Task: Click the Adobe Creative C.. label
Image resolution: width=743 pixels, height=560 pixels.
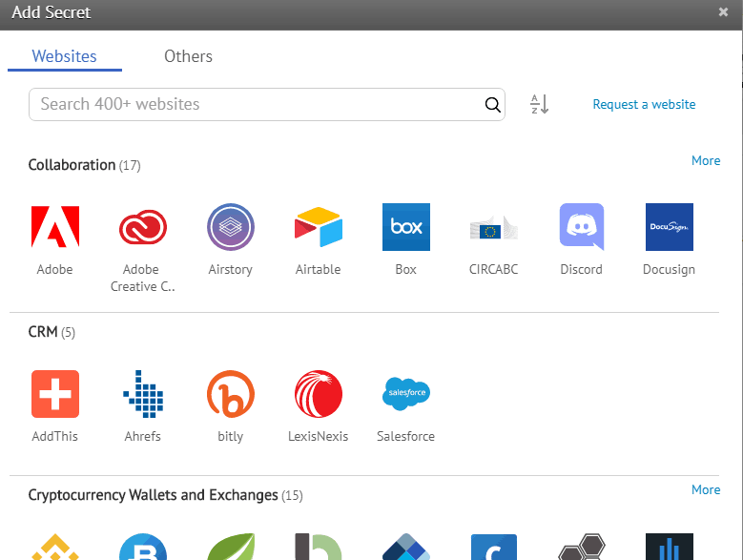Action: [143, 279]
